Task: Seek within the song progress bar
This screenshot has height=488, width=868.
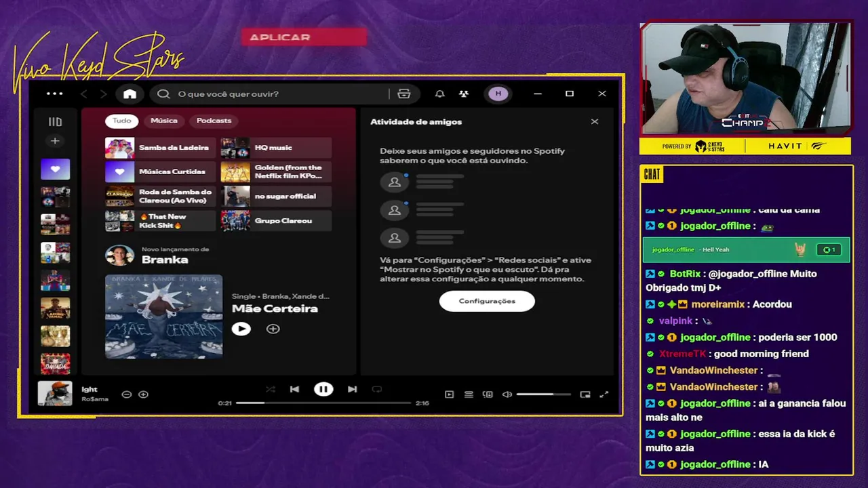Action: [x=323, y=403]
